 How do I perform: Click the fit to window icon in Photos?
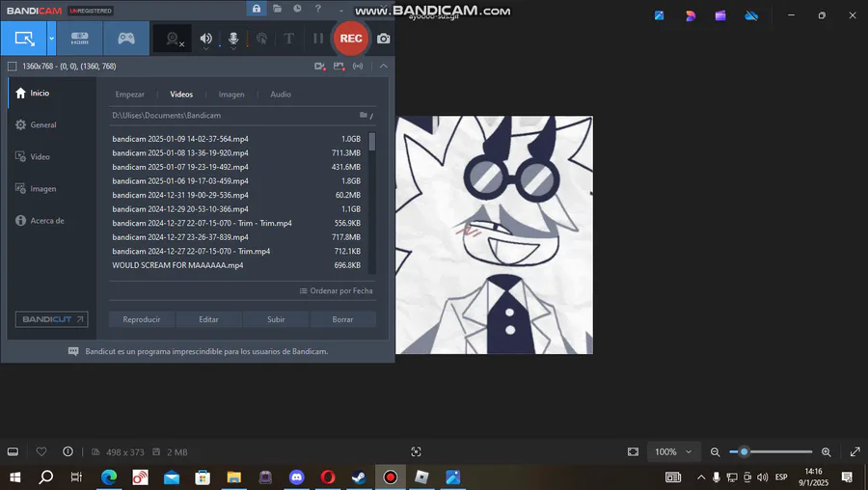[633, 451]
